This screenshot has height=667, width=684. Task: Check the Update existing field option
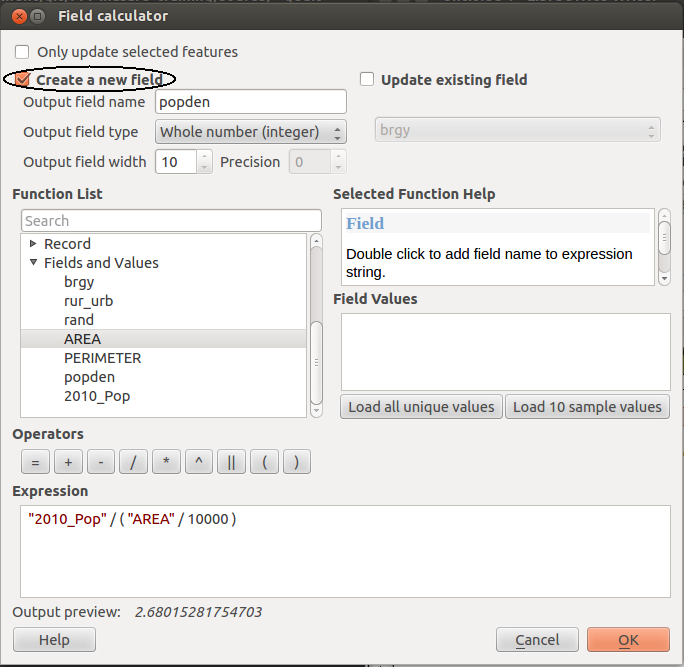(366, 79)
